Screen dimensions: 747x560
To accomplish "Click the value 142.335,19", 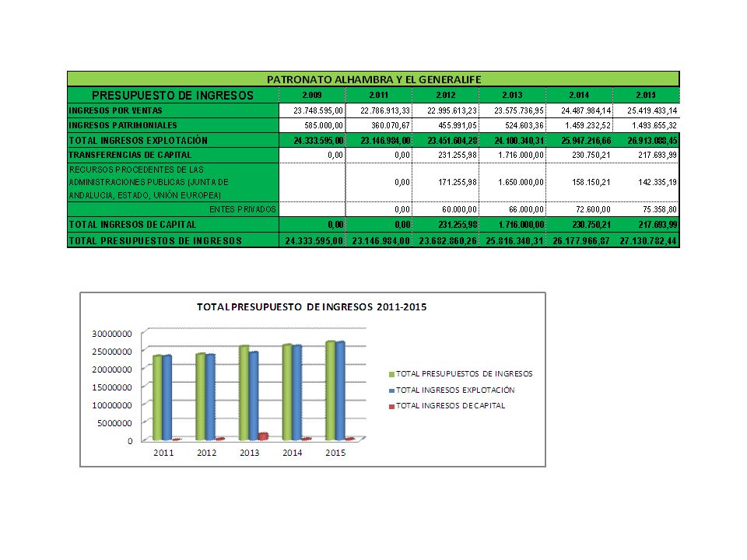I will click(658, 182).
